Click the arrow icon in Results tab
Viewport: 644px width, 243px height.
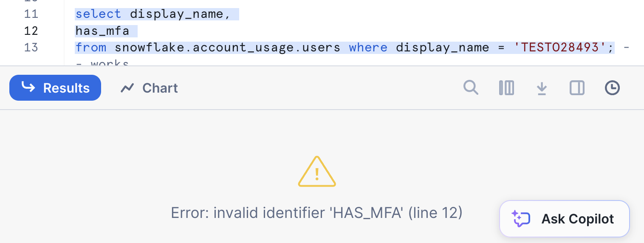pyautogui.click(x=28, y=88)
